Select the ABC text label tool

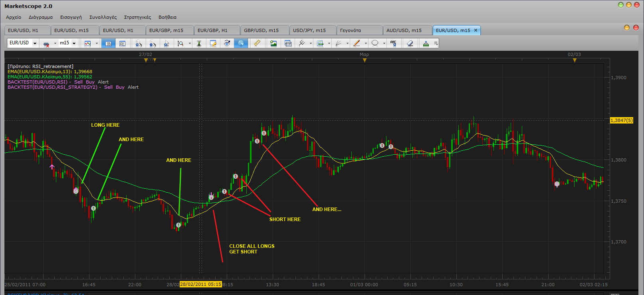click(393, 43)
